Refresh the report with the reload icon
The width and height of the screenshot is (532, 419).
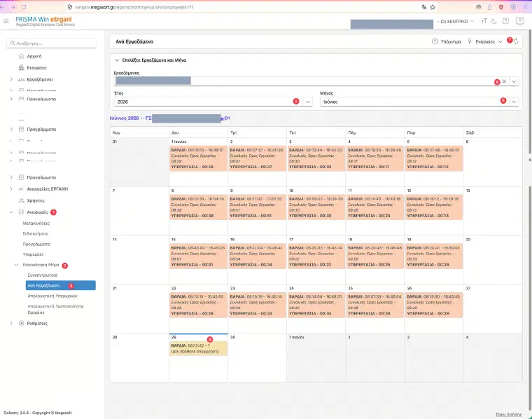coord(516,42)
